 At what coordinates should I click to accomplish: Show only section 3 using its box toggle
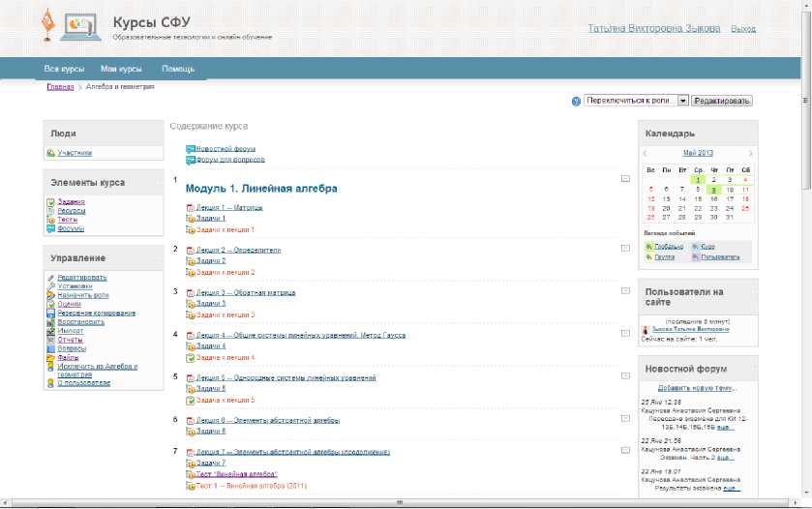coord(625,290)
